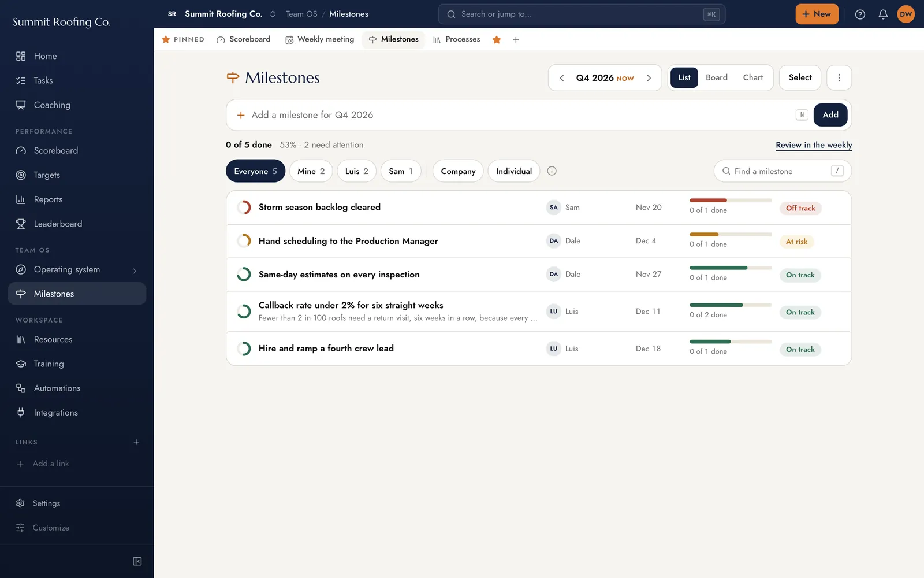924x578 pixels.
Task: Open the At risk status dropdown
Action: tap(796, 242)
